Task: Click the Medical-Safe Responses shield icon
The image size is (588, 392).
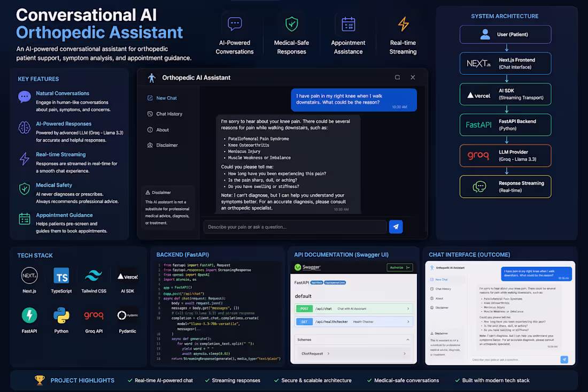Action: coord(291,24)
